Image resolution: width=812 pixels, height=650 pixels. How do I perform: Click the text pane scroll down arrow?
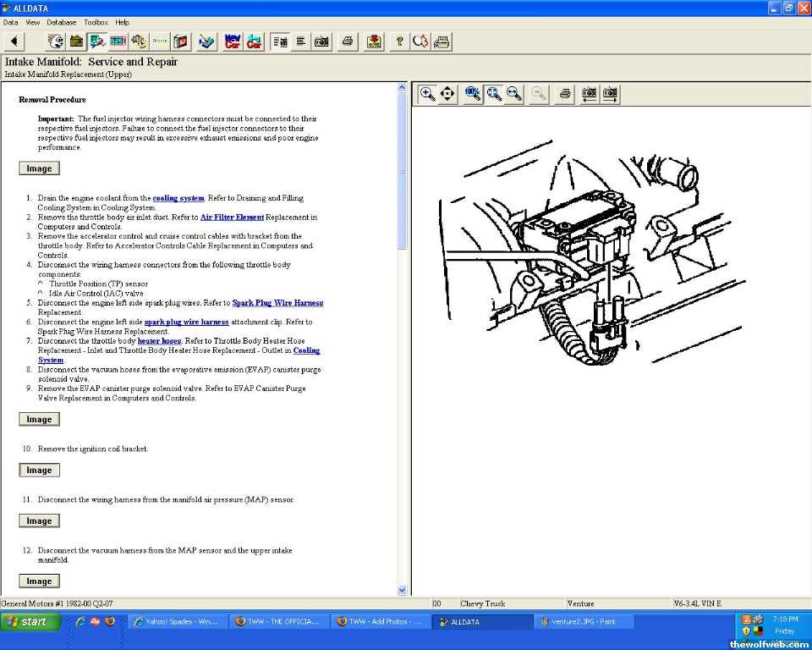tap(402, 590)
